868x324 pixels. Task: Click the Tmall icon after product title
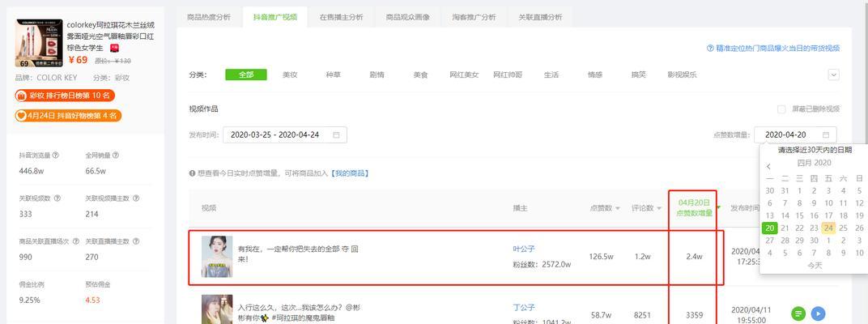114,48
